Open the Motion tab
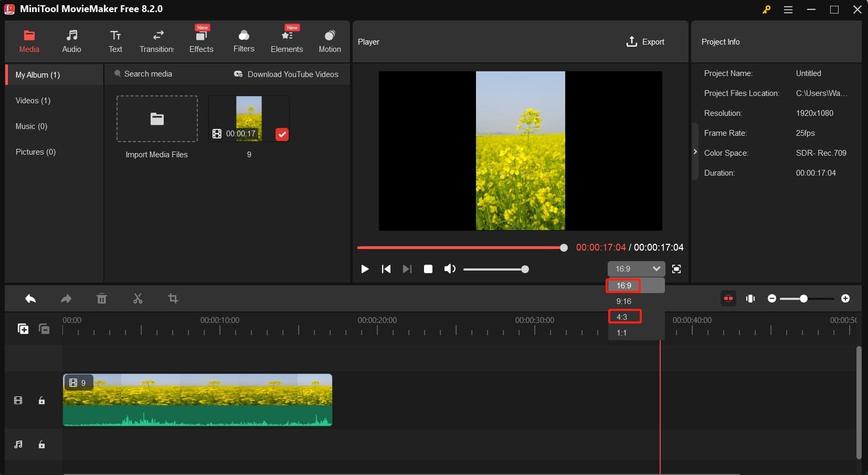Viewport: 868px width, 475px height. [x=330, y=41]
